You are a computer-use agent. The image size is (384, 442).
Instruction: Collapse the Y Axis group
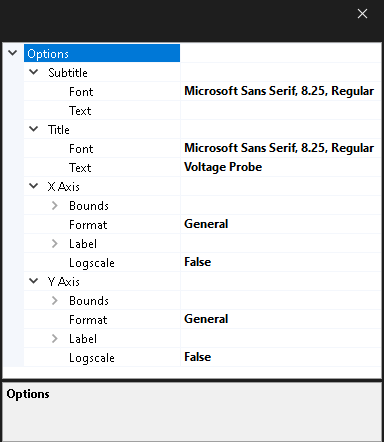tap(34, 281)
